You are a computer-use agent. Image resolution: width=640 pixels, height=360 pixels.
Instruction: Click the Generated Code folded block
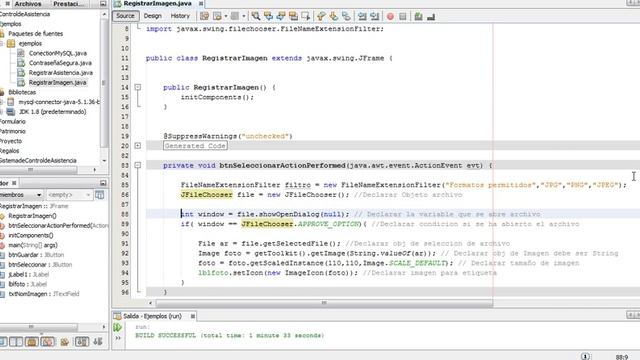[195, 146]
